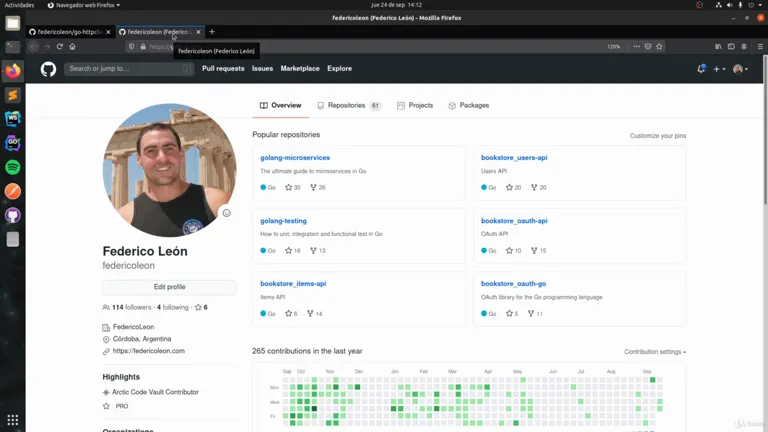The width and height of the screenshot is (768, 432).
Task: Open Issues in the header
Action: (262, 69)
